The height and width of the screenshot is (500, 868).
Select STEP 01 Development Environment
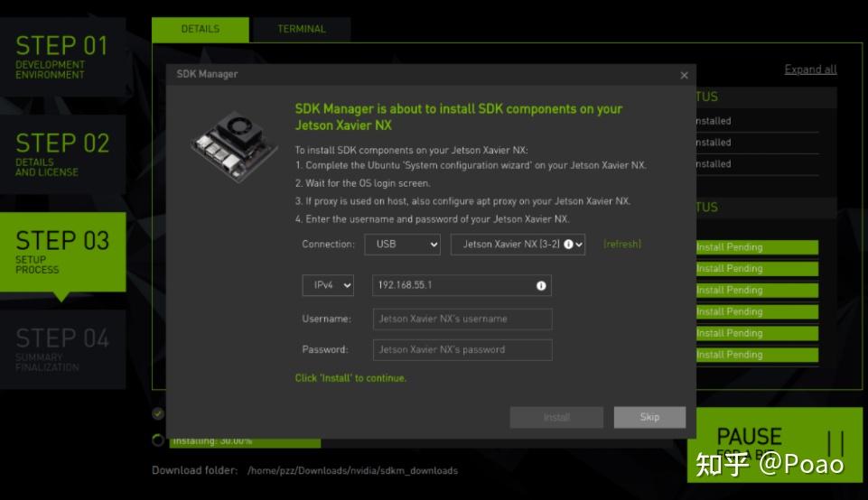[x=62, y=57]
